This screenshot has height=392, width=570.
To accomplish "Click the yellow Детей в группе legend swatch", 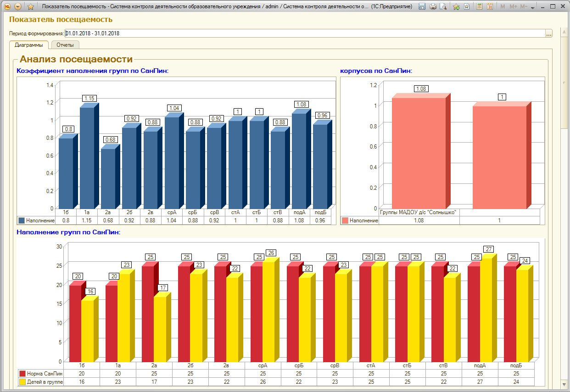I will [22, 381].
